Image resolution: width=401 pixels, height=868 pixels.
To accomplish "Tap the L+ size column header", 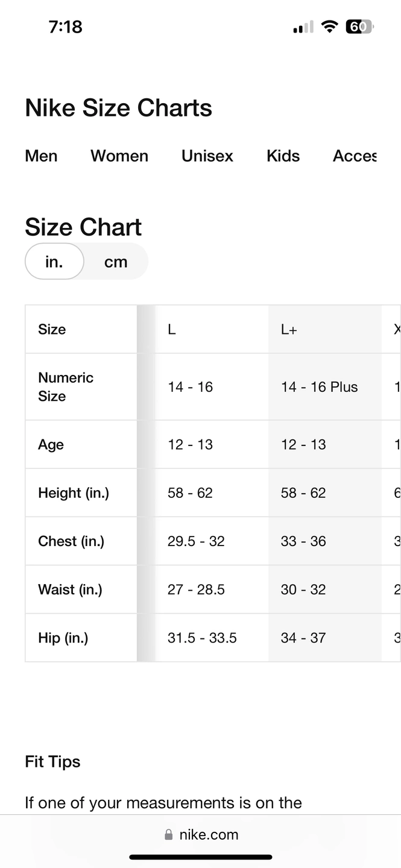I will [x=289, y=330].
